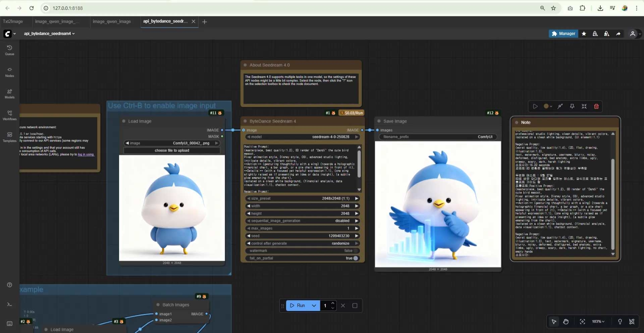Select the hand pan tool
644x333 pixels.
[566, 322]
